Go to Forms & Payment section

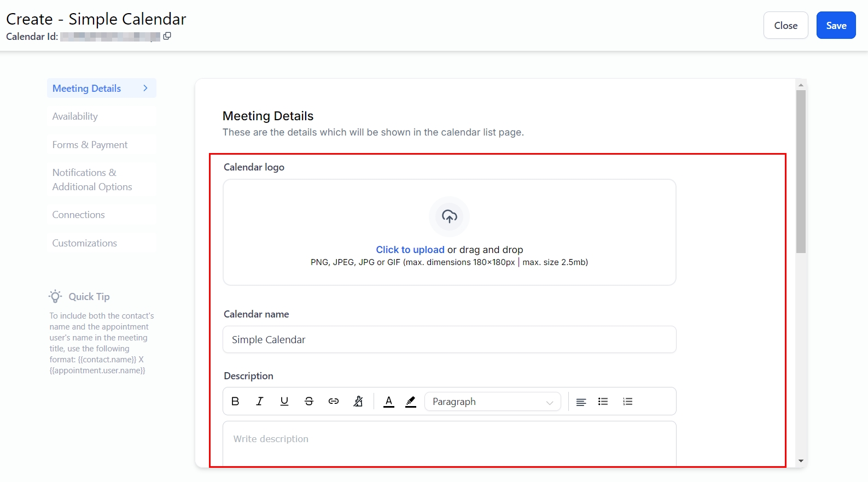pyautogui.click(x=90, y=145)
